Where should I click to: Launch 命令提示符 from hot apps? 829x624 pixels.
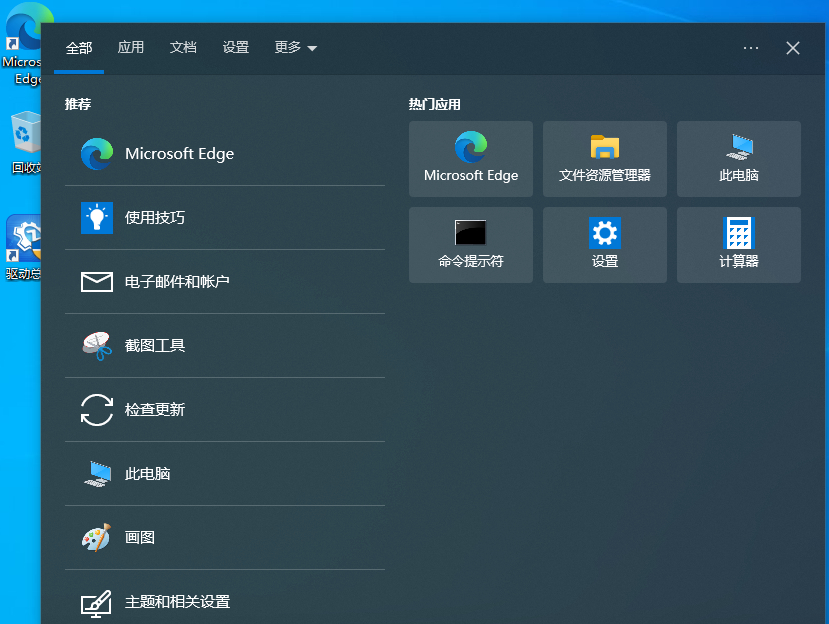tap(470, 244)
